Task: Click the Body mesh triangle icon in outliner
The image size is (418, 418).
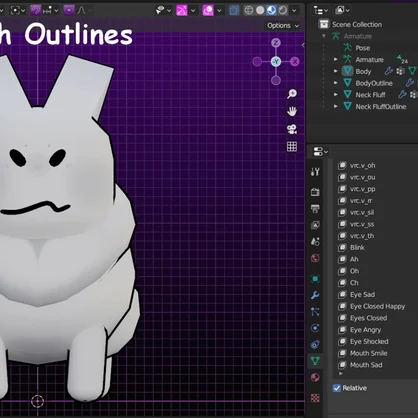Action: click(347, 71)
